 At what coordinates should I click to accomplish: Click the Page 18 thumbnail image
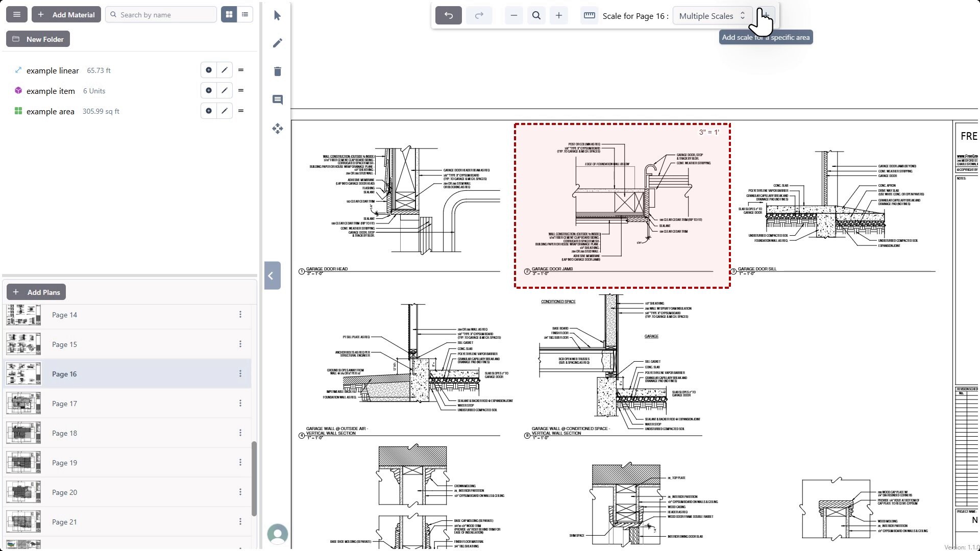pos(23,433)
